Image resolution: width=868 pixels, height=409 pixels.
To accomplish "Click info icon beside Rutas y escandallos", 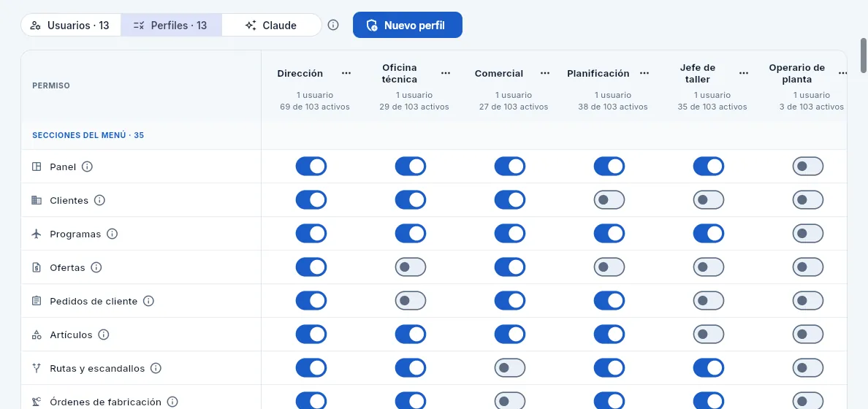I will point(156,369).
